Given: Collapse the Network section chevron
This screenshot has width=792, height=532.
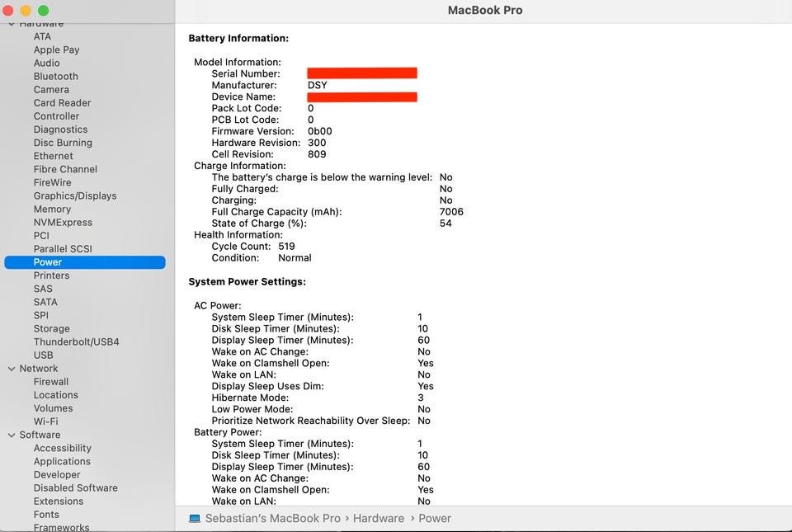Looking at the screenshot, I should click(x=11, y=369).
